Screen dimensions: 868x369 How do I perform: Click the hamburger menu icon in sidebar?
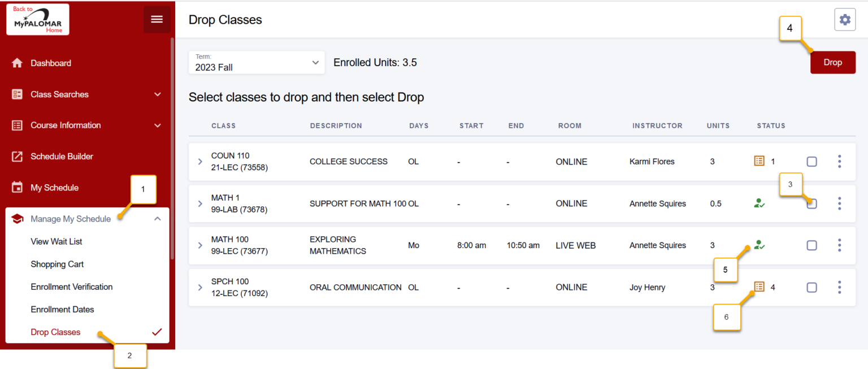(x=157, y=20)
